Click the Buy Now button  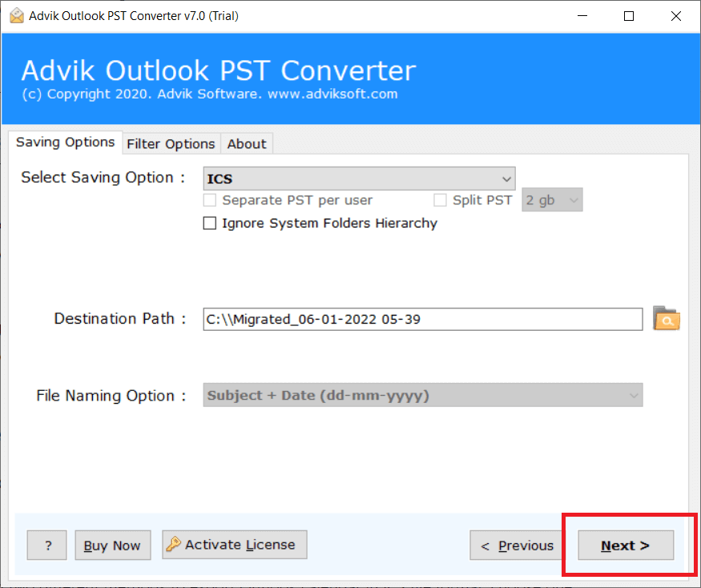tap(113, 545)
